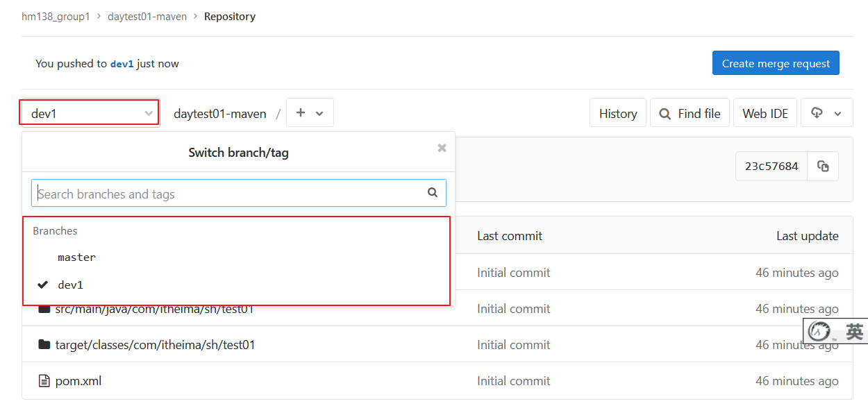Close the Switch branch/tag popup
The width and height of the screenshot is (868, 415).
tap(442, 148)
